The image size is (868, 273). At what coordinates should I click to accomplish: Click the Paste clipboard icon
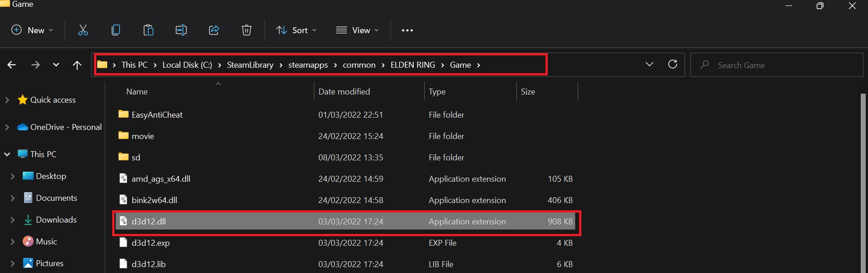pos(148,30)
